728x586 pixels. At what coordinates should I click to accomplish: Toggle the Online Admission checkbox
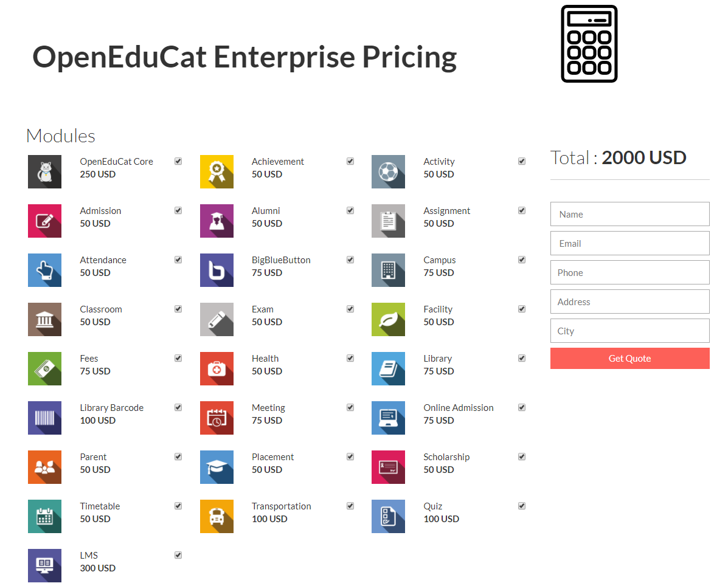(522, 407)
